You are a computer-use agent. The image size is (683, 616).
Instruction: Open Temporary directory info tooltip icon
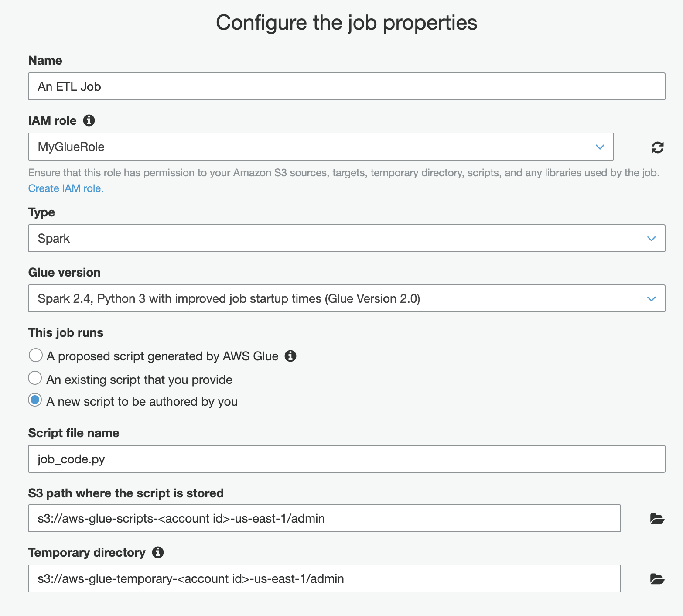click(x=158, y=552)
